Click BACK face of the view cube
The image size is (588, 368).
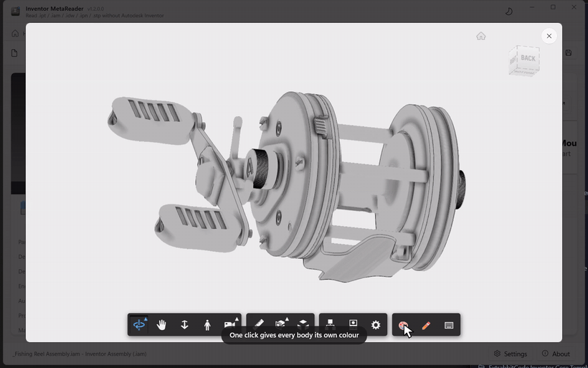pos(528,58)
